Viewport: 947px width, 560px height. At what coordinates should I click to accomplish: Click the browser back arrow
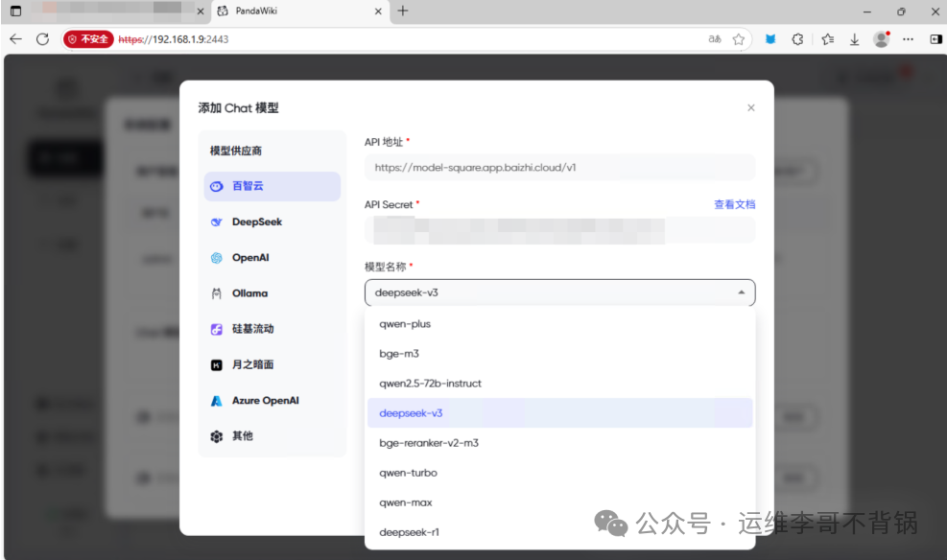[x=15, y=39]
